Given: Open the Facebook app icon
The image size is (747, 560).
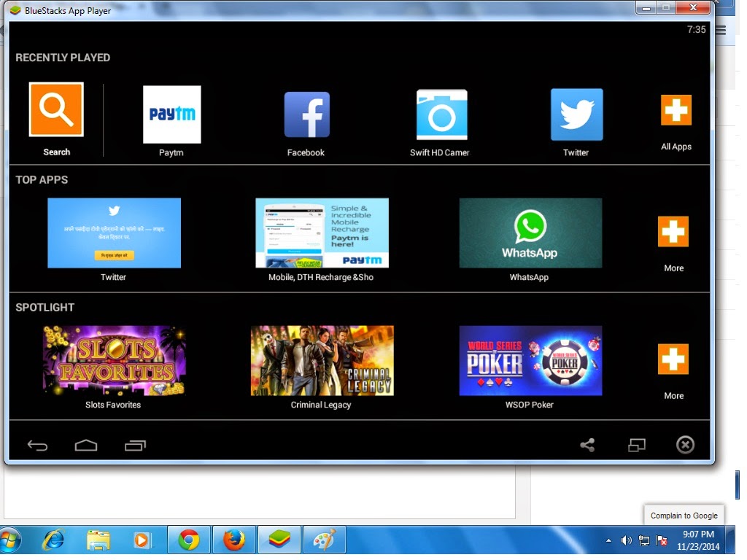Looking at the screenshot, I should click(307, 114).
